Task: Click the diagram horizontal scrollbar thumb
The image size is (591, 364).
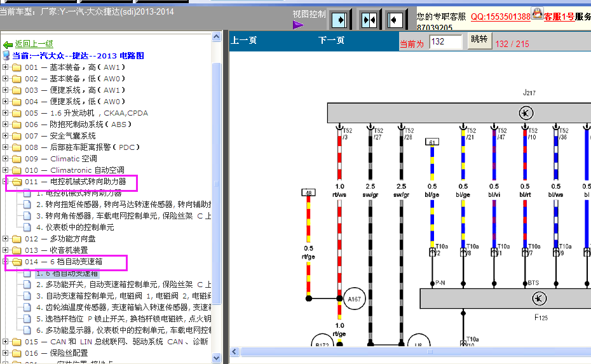Action: [x=416, y=351]
